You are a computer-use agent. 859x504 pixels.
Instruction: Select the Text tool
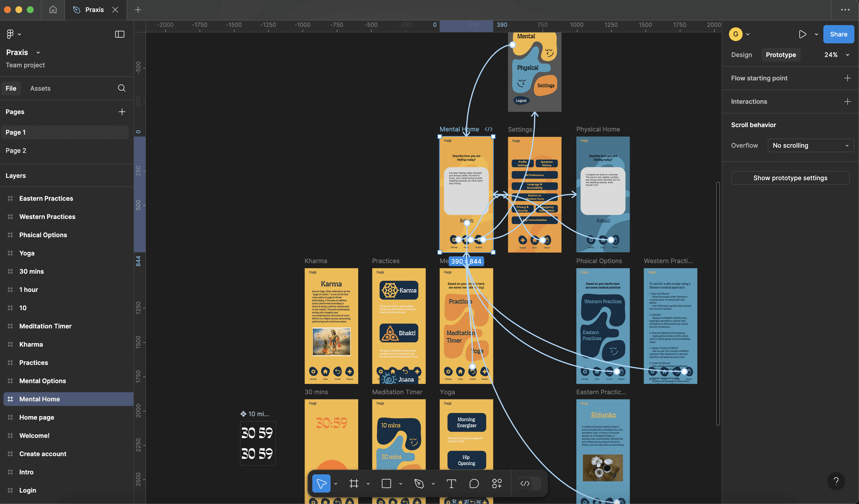coord(451,483)
